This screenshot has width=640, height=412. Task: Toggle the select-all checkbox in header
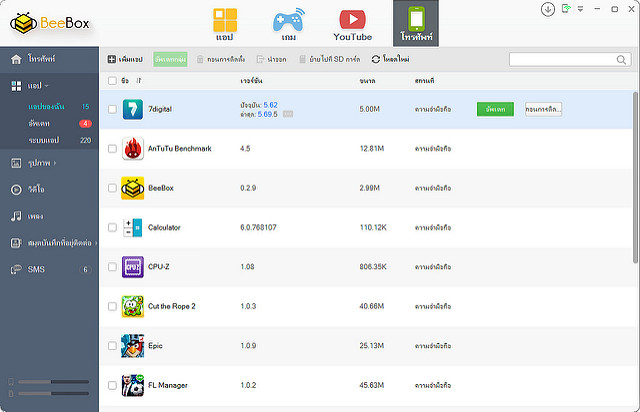(112, 81)
